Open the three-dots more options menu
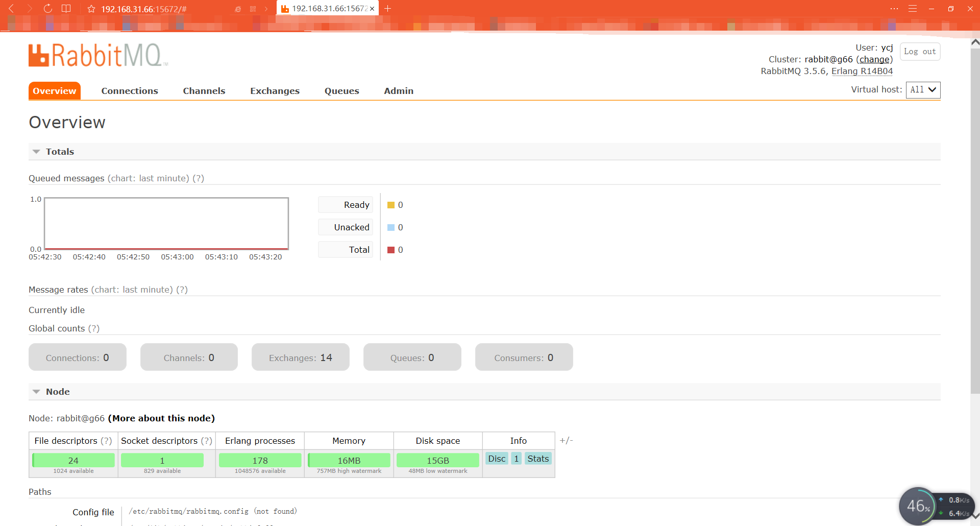This screenshot has width=980, height=526. pos(894,9)
